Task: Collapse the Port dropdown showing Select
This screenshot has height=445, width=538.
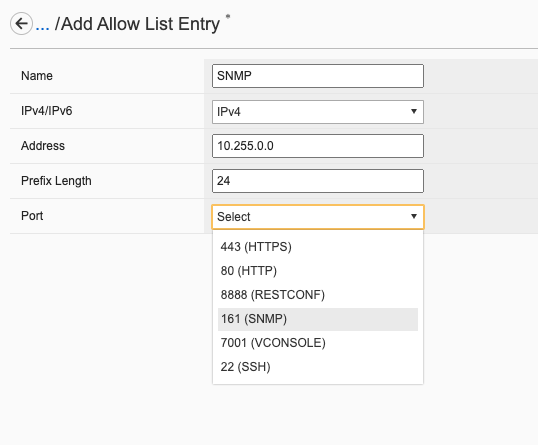Action: [x=318, y=217]
